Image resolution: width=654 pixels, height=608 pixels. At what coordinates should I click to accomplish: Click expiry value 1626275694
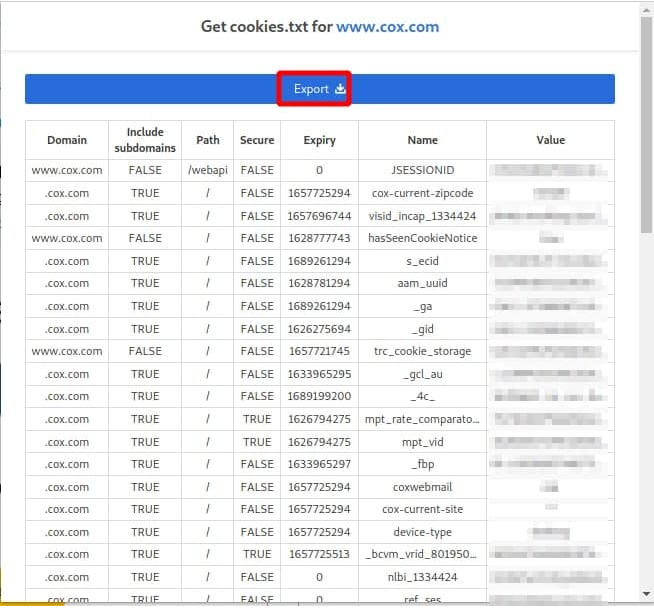pos(319,329)
